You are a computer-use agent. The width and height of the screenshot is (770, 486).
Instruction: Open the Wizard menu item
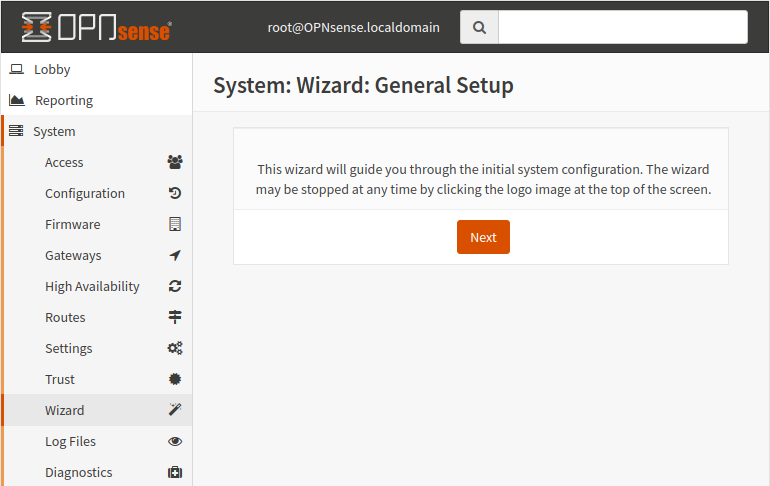pos(65,410)
